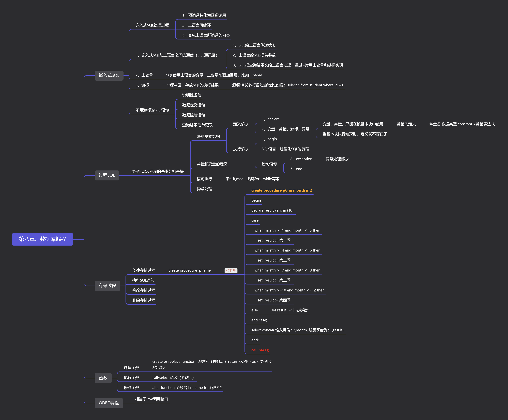The height and width of the screenshot is (420, 508).
Task: Select the 删除存储过程 node
Action: click(x=144, y=300)
